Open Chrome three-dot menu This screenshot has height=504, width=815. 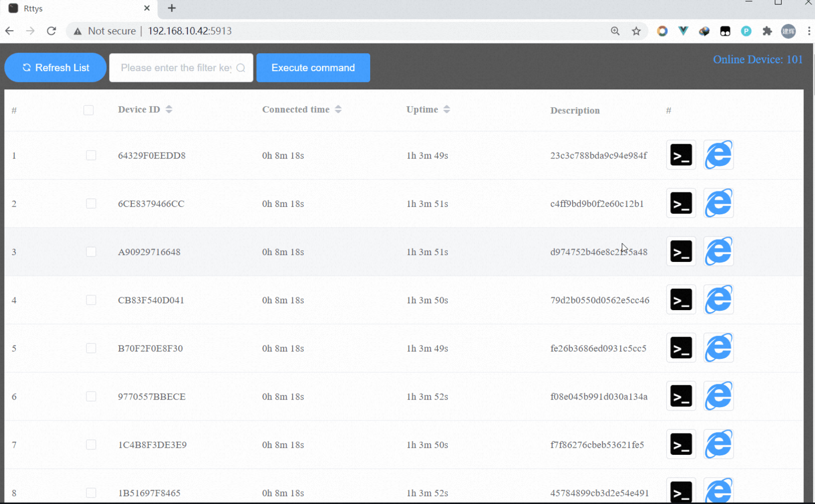pyautogui.click(x=809, y=31)
